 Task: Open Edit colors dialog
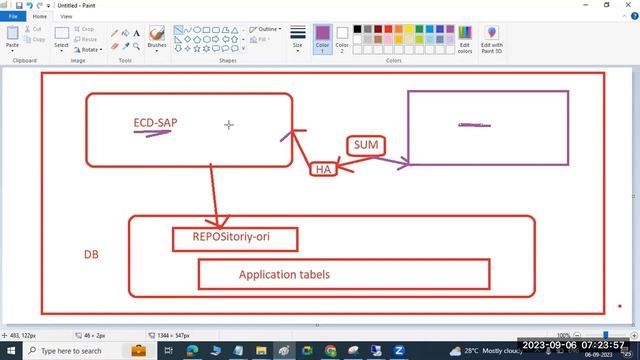click(x=465, y=40)
